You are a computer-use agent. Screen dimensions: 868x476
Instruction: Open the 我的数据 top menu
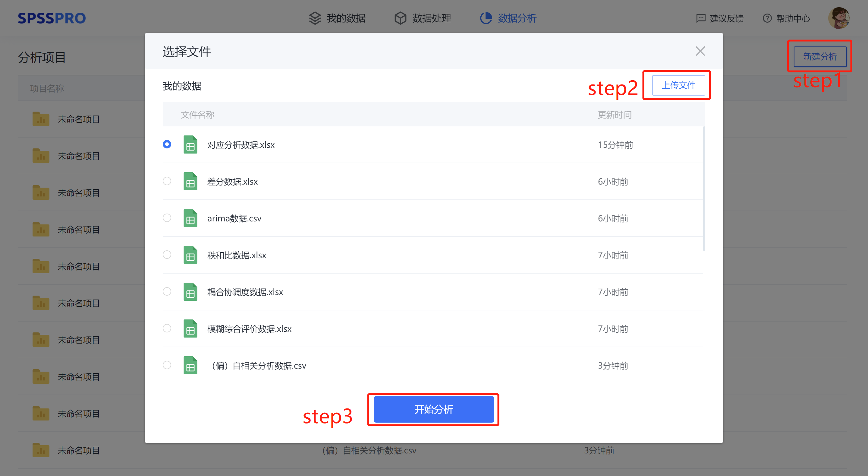click(x=337, y=18)
